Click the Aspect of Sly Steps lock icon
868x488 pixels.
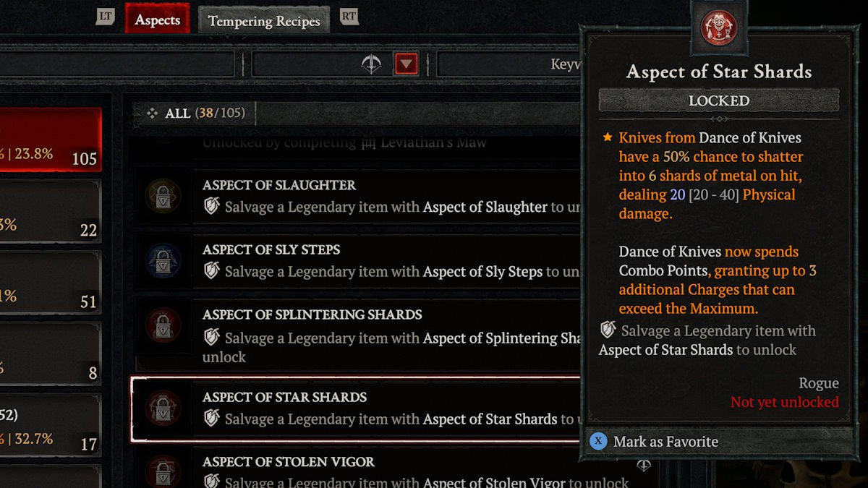pos(163,261)
